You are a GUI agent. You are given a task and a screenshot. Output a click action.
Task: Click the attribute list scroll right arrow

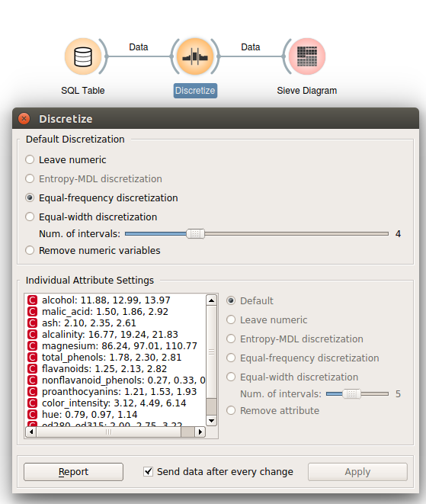200,432
